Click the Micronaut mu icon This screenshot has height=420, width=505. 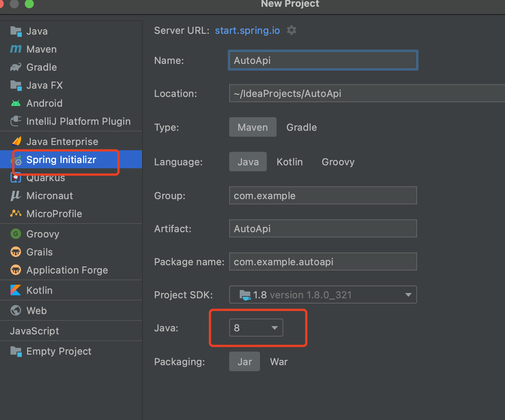16,196
